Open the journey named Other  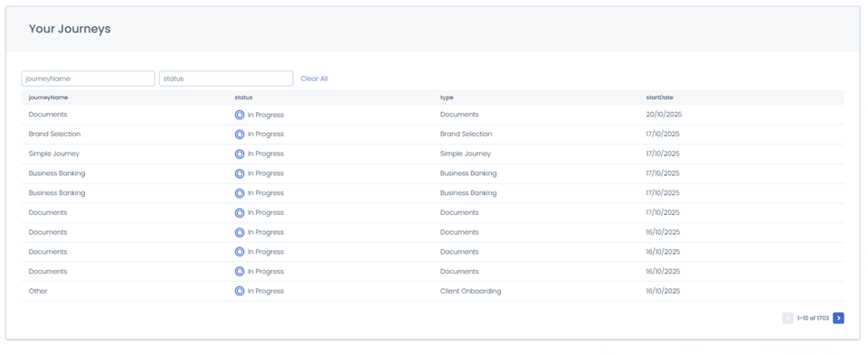coord(38,291)
